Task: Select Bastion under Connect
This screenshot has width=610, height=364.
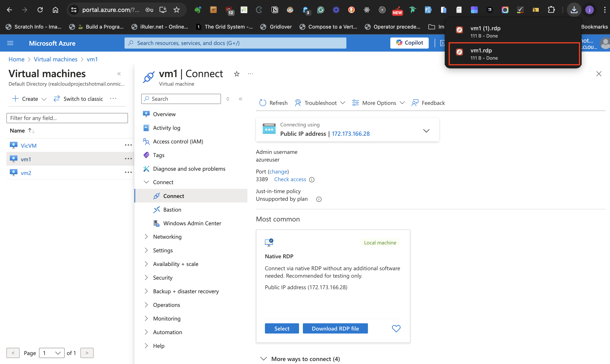Action: click(x=172, y=209)
